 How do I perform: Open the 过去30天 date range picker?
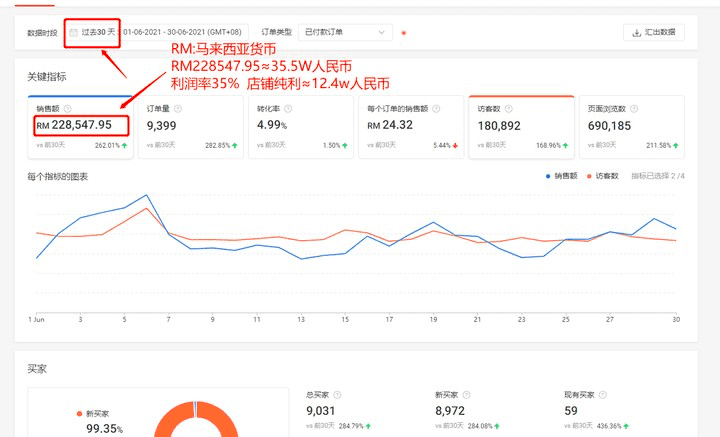pyautogui.click(x=93, y=32)
